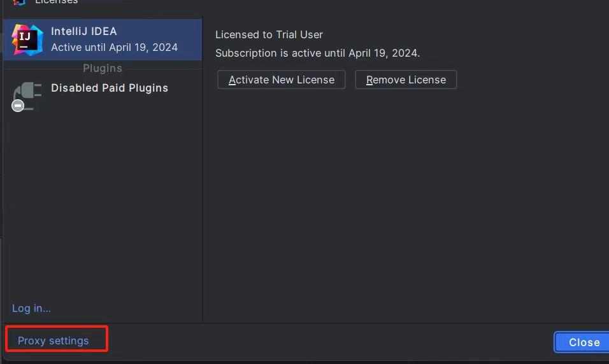Click the minus badge on plug icon
Viewport: 609px width, 364px height.
(x=18, y=106)
